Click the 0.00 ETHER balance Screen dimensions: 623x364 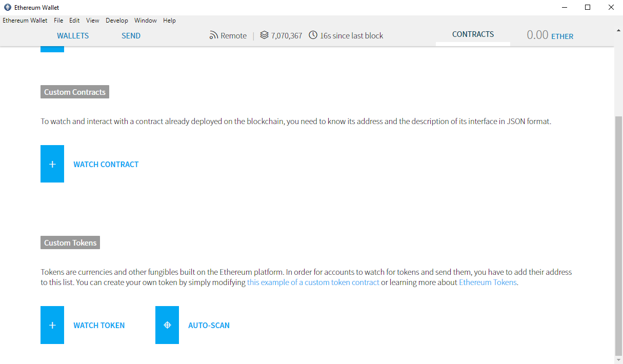tap(550, 35)
